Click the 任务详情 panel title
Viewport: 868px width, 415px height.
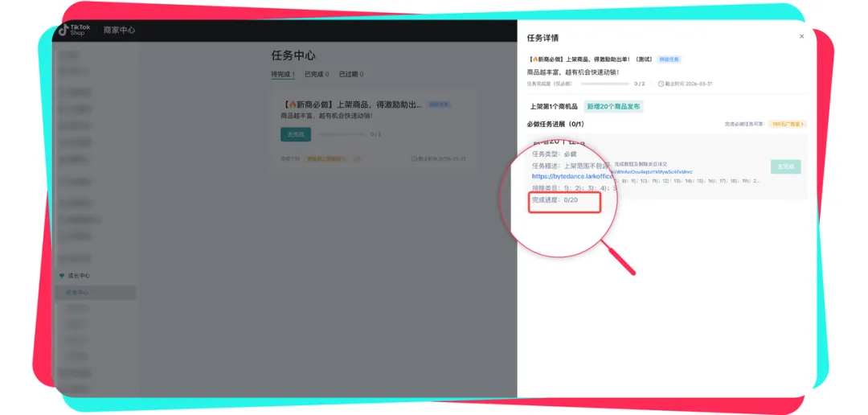pos(542,38)
